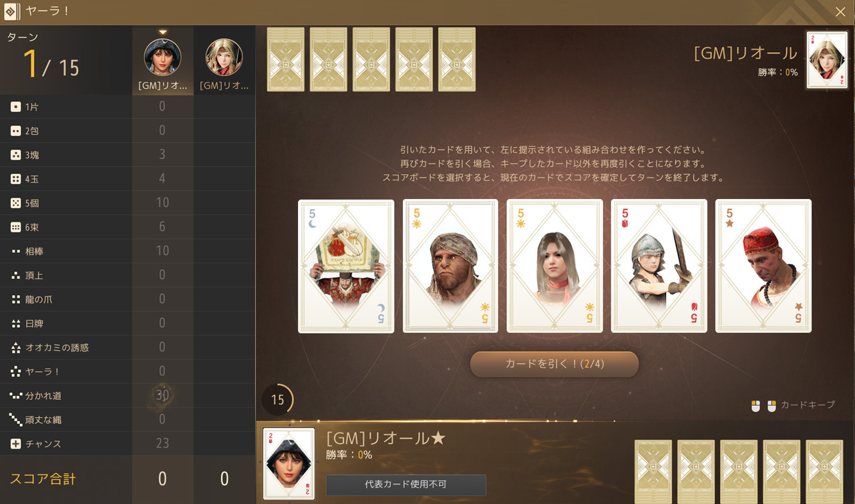Click the Yacht game logo icon
The width and height of the screenshot is (855, 504).
coord(10,11)
